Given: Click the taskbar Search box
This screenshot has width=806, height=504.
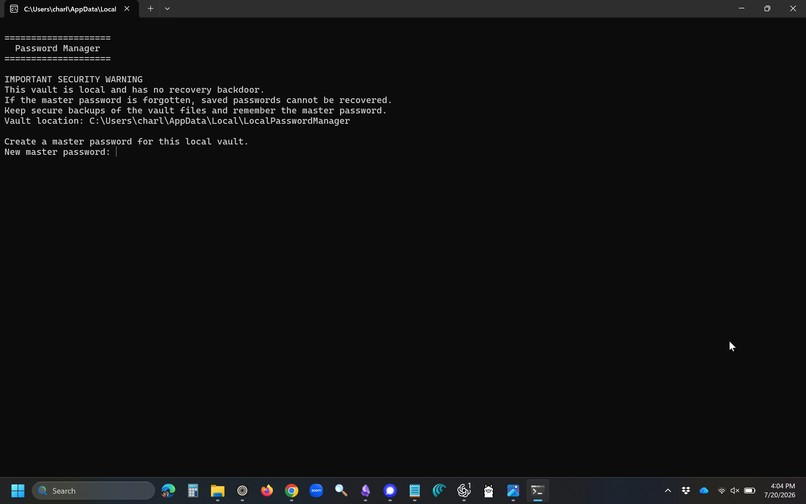Looking at the screenshot, I should (x=94, y=491).
